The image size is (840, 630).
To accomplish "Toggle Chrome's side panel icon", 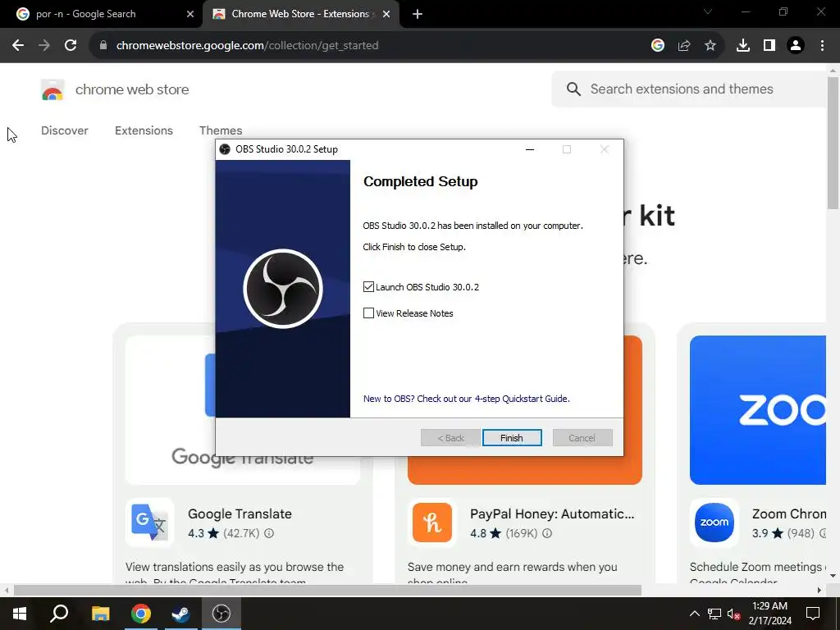I will (769, 46).
